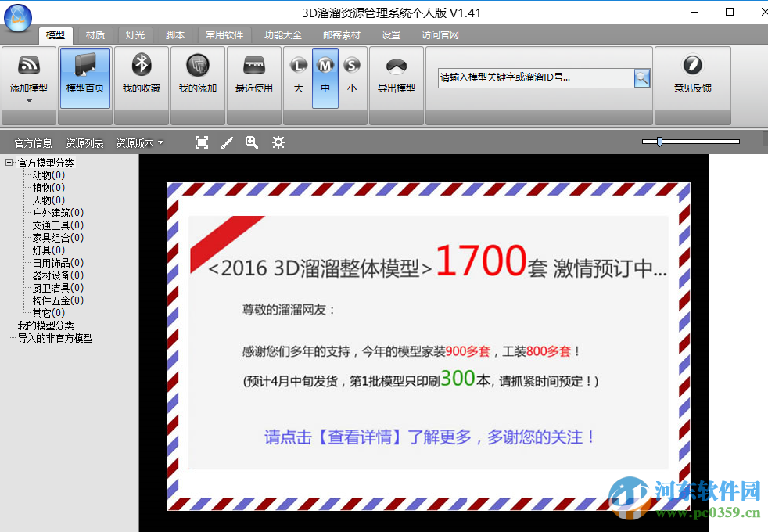Open the gear settings icon on the viewer toolbar
The image size is (768, 532).
pyautogui.click(x=278, y=142)
